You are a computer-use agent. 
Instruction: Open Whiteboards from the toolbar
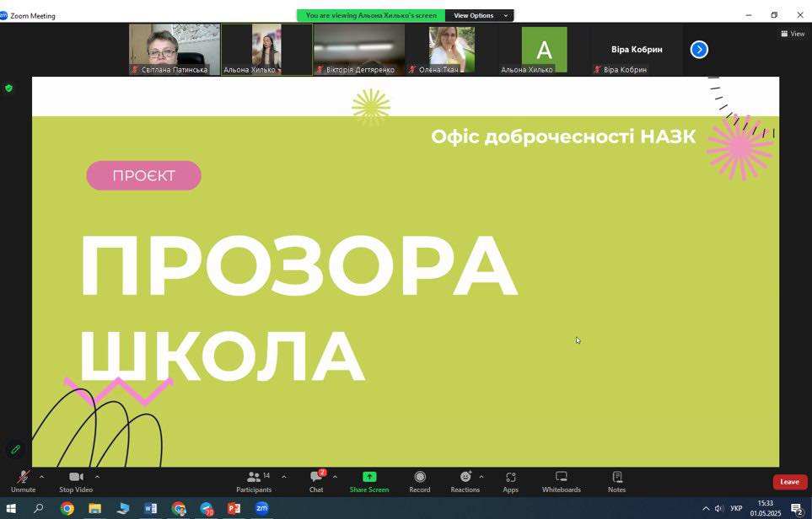[561, 481]
